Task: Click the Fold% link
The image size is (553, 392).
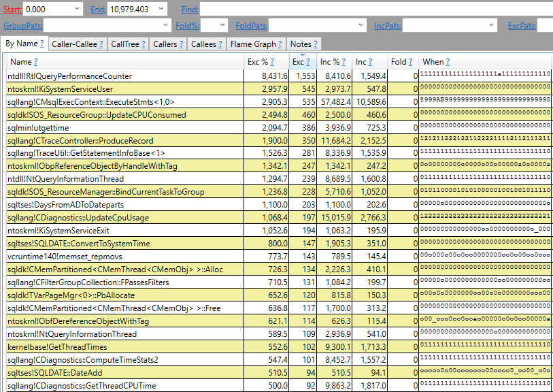Action: point(188,26)
